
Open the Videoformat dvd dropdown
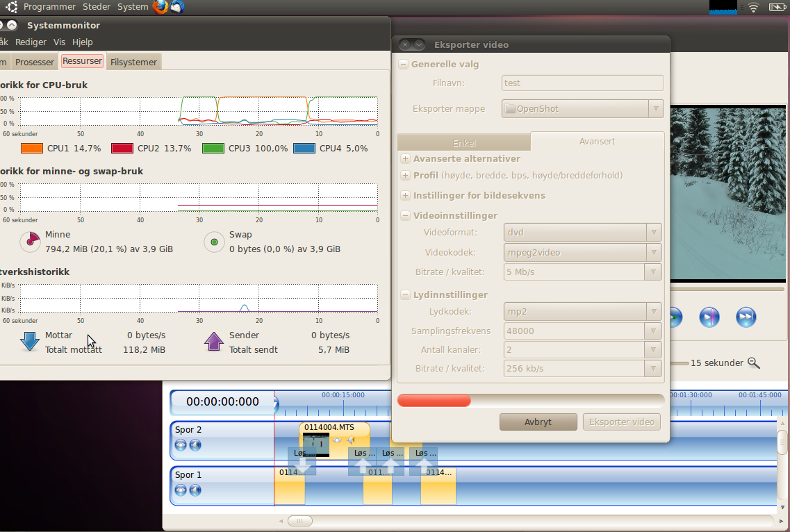tap(582, 233)
